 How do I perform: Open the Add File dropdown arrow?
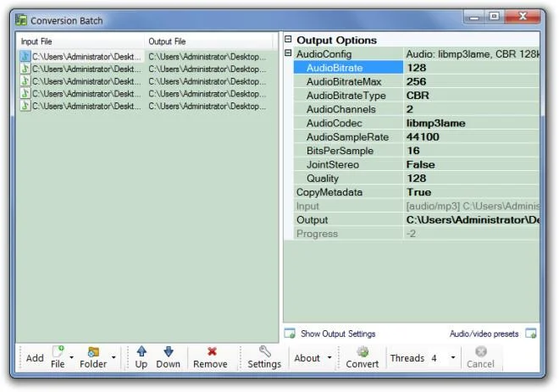point(72,357)
